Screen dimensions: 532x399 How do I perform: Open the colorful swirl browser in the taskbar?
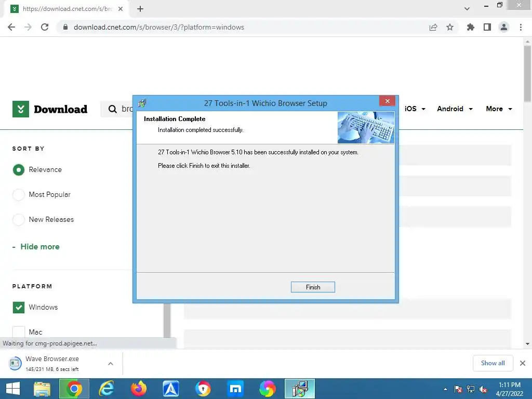(268, 389)
